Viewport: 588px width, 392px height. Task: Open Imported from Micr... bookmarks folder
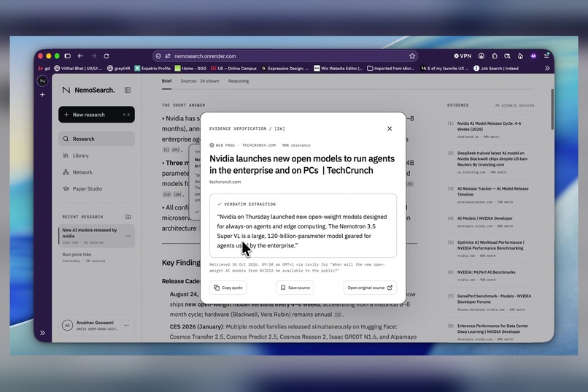[x=390, y=69]
